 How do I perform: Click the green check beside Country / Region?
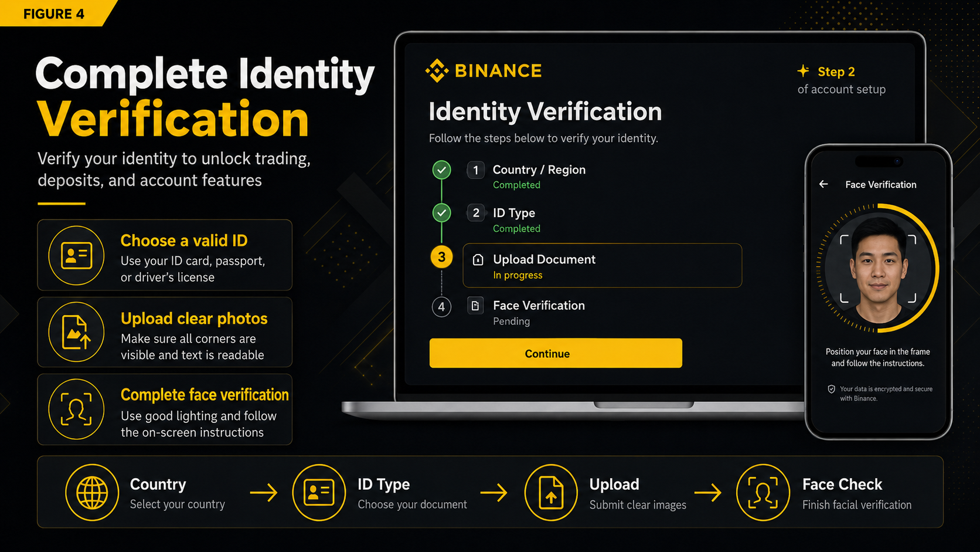(x=442, y=170)
